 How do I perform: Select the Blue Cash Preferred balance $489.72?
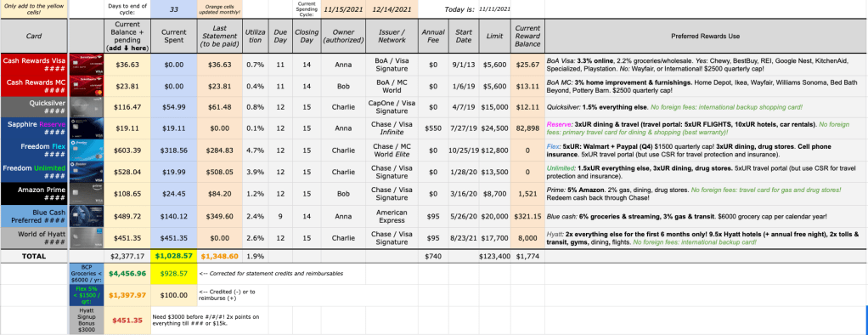127,216
